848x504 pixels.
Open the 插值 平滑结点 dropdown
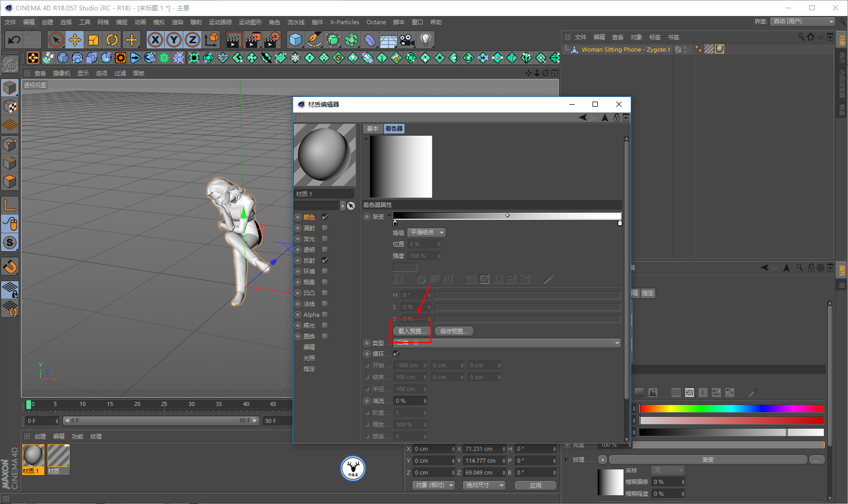pyautogui.click(x=426, y=233)
